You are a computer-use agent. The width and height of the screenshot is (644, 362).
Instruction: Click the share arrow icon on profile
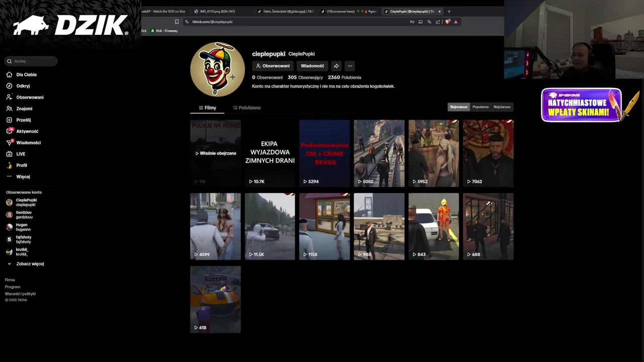coord(337,66)
